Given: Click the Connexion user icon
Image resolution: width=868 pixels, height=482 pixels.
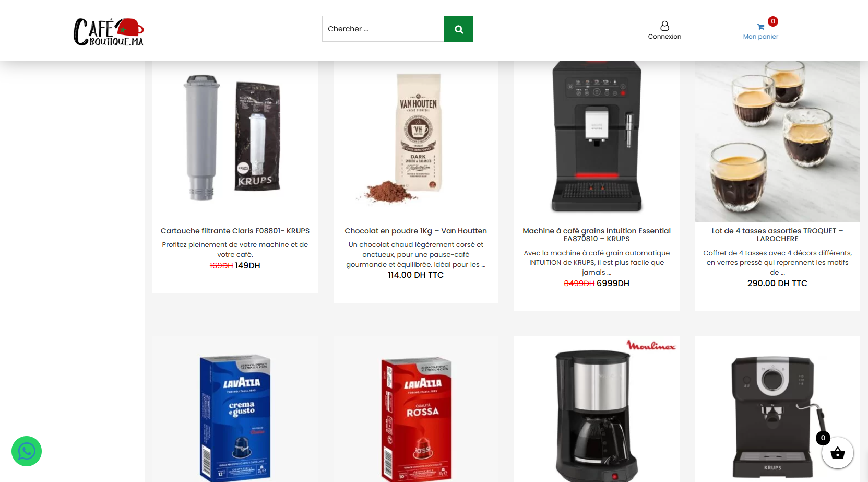Looking at the screenshot, I should click(x=664, y=26).
